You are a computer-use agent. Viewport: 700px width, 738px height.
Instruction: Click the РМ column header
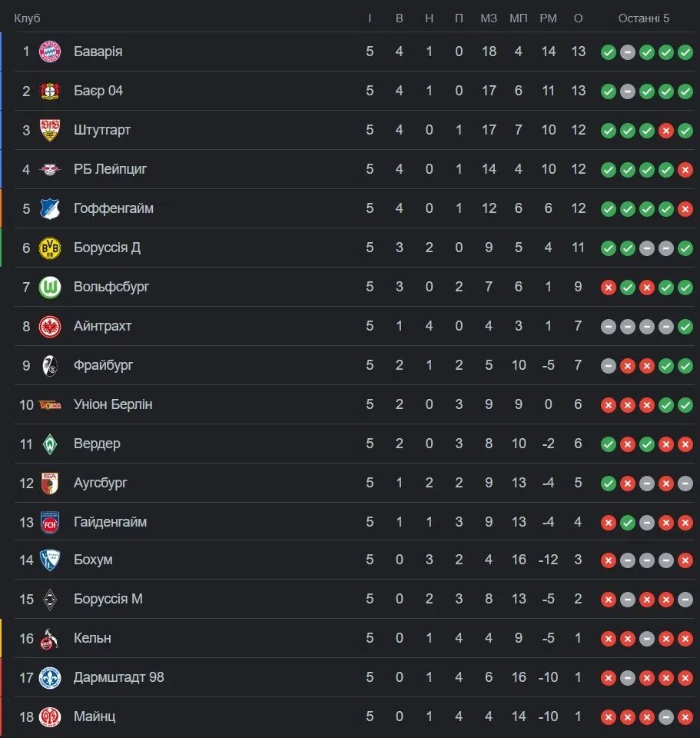(548, 18)
